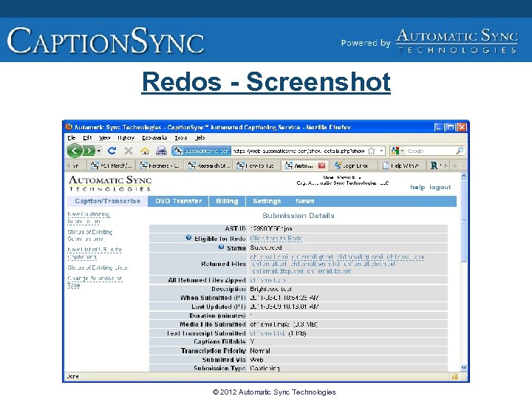This screenshot has width=532, height=399.
Task: Minimize the Firefox window
Action: point(439,127)
